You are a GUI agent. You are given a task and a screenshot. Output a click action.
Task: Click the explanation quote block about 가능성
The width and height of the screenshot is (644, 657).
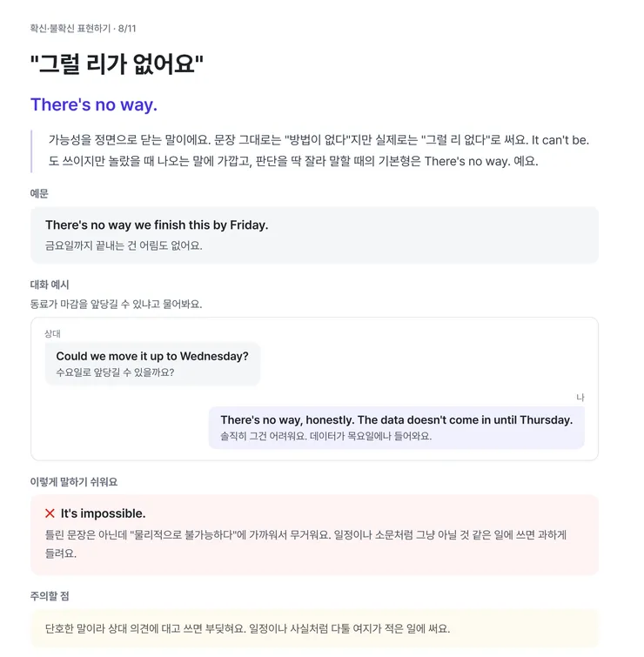pyautogui.click(x=314, y=151)
